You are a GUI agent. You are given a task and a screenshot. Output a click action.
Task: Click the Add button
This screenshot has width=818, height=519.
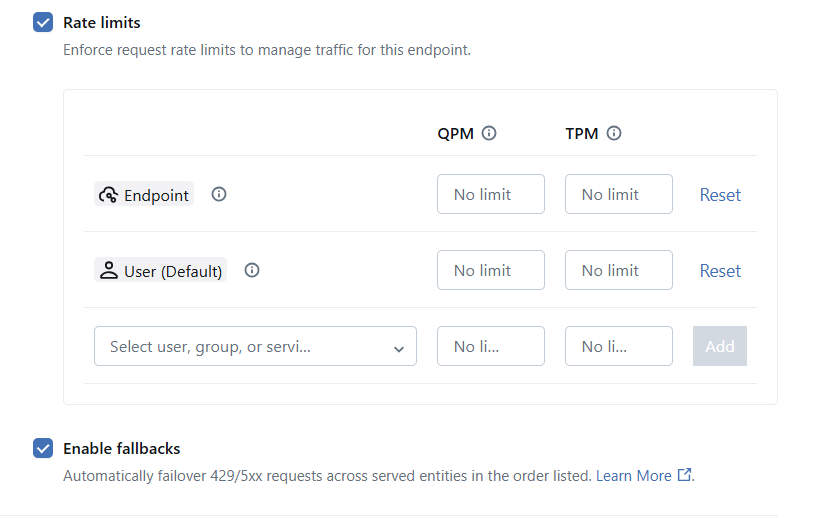click(720, 346)
